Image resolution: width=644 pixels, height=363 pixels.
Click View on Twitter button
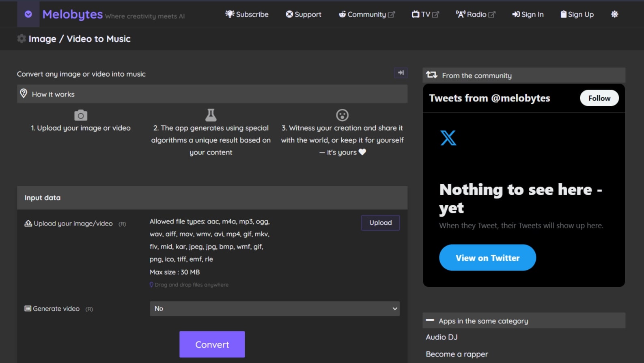[487, 258]
